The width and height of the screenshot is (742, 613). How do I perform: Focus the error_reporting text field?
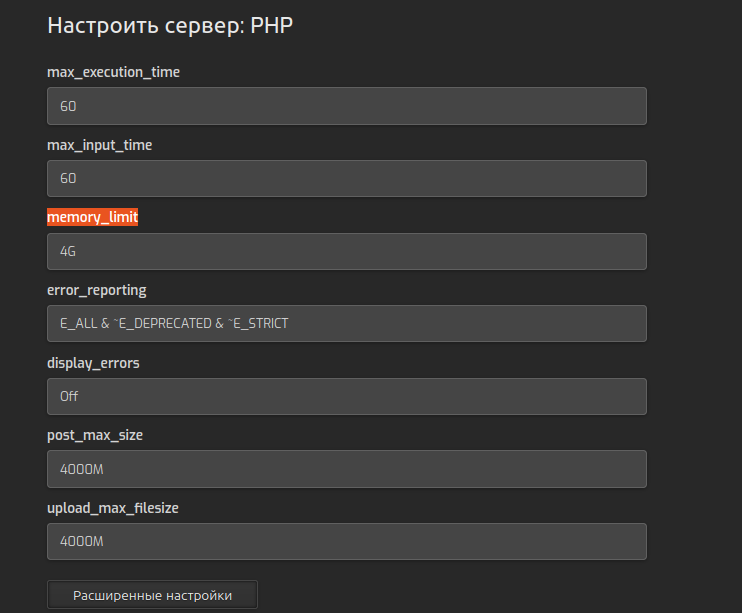347,323
